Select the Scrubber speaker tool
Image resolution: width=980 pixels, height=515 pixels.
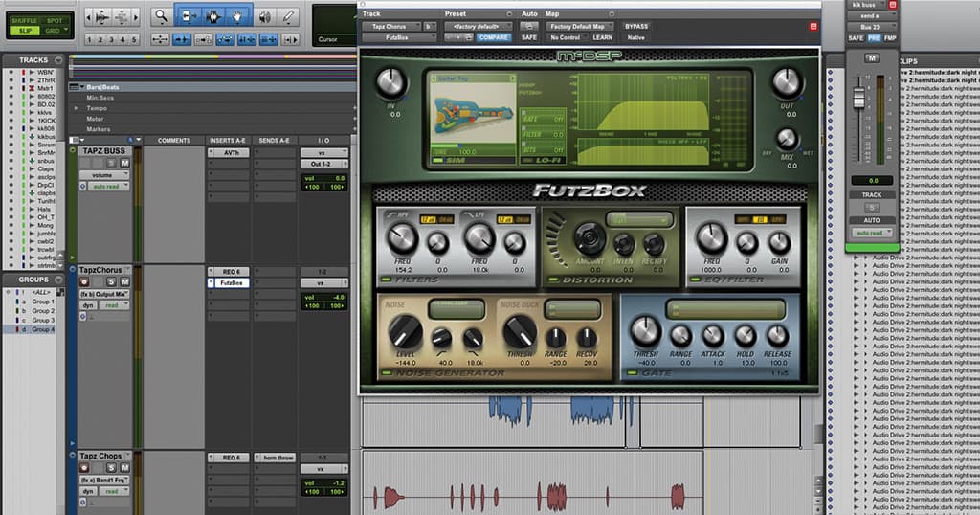pos(265,16)
